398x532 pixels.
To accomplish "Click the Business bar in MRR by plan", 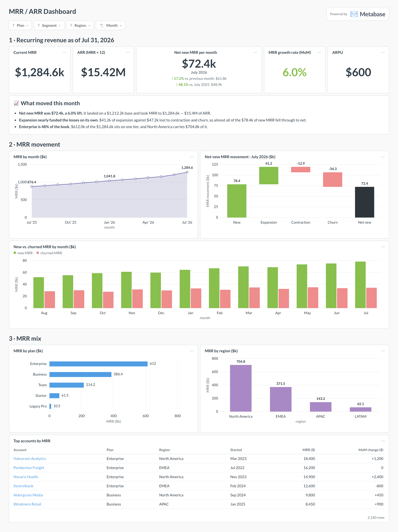I will (x=80, y=374).
